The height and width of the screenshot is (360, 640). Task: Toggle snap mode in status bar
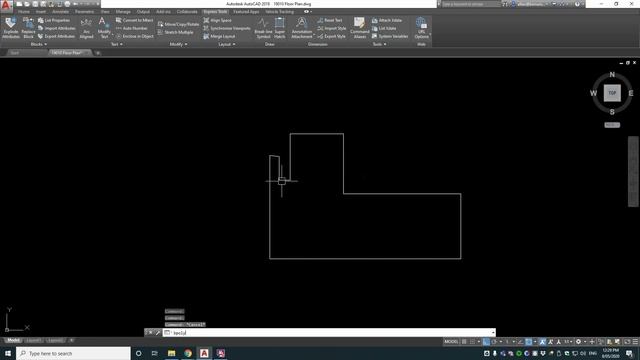click(x=473, y=342)
